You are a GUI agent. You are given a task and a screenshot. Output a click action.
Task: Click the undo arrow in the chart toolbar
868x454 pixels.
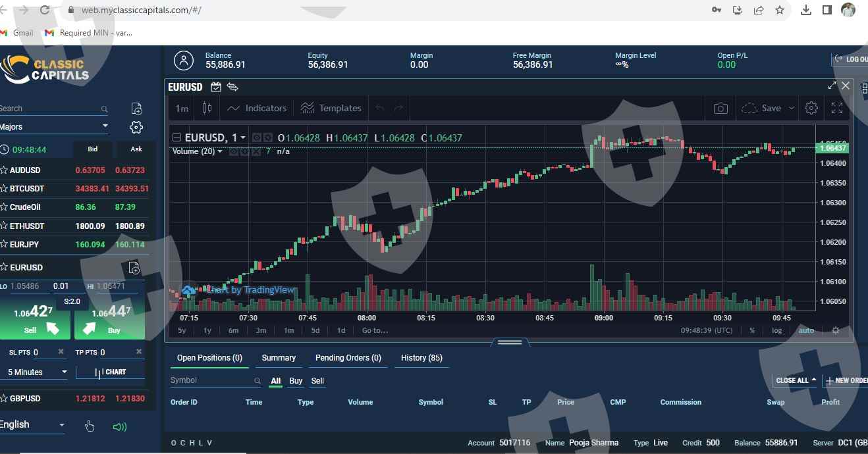click(379, 108)
